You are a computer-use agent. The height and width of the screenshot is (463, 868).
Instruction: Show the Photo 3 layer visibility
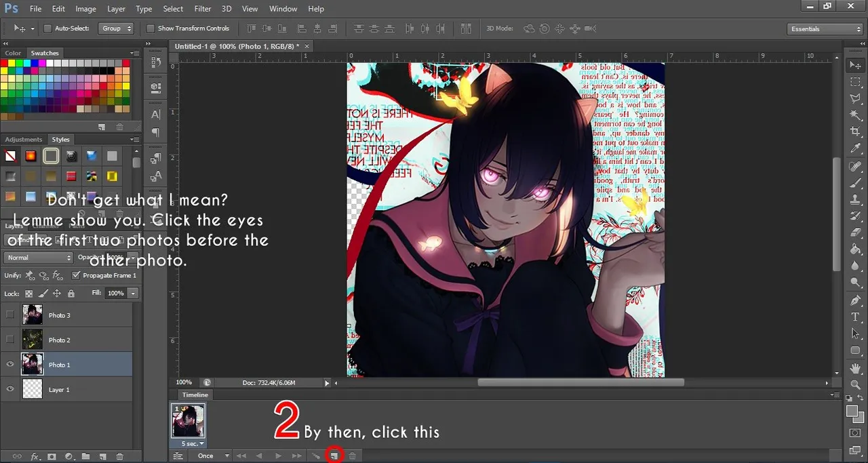pyautogui.click(x=9, y=315)
